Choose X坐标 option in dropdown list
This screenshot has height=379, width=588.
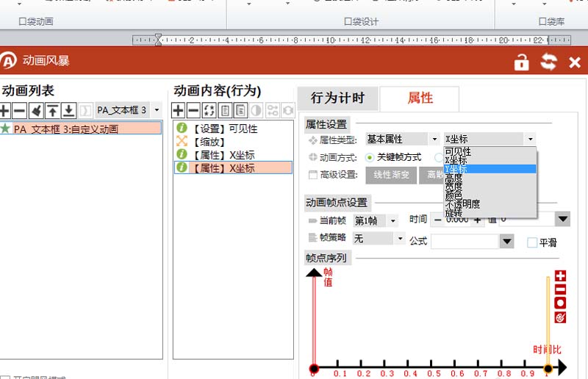[490, 159]
